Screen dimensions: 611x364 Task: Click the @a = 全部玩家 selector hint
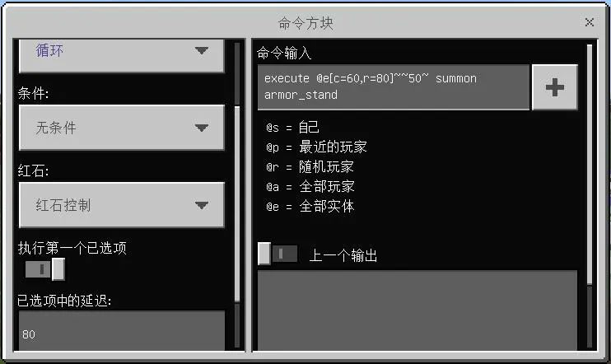[310, 187]
